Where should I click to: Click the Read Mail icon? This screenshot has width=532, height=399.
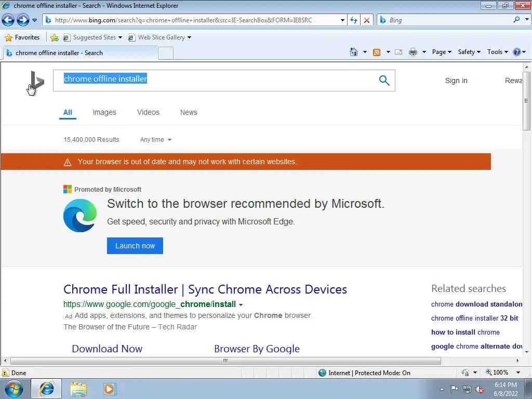(x=398, y=52)
